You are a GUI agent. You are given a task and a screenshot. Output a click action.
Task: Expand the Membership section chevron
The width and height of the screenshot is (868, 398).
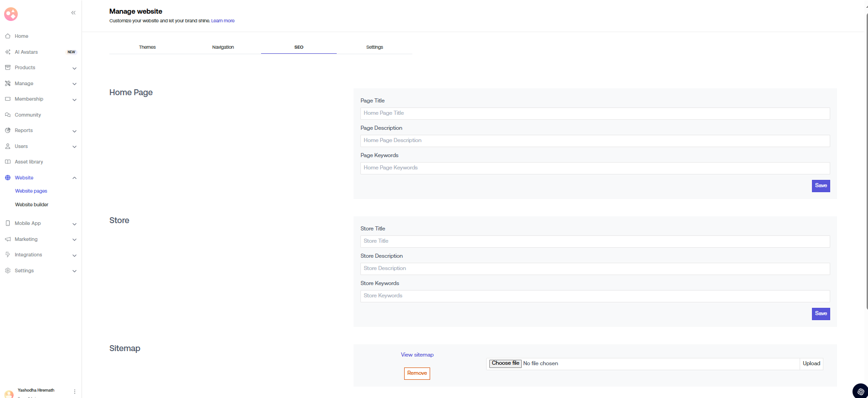[x=74, y=100]
